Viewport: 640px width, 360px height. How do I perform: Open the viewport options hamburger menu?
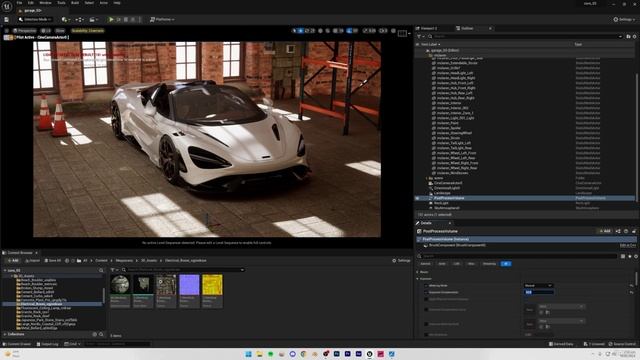[x=7, y=31]
